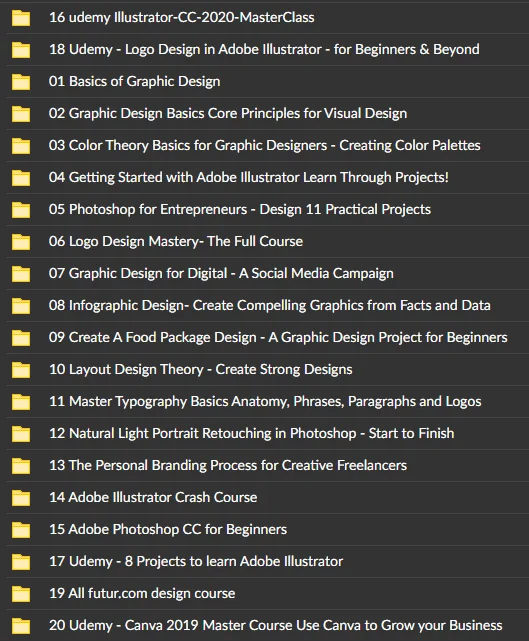The image size is (529, 641).
Task: Click folder icon for 10 Layout Design Theory
Action: [x=21, y=370]
